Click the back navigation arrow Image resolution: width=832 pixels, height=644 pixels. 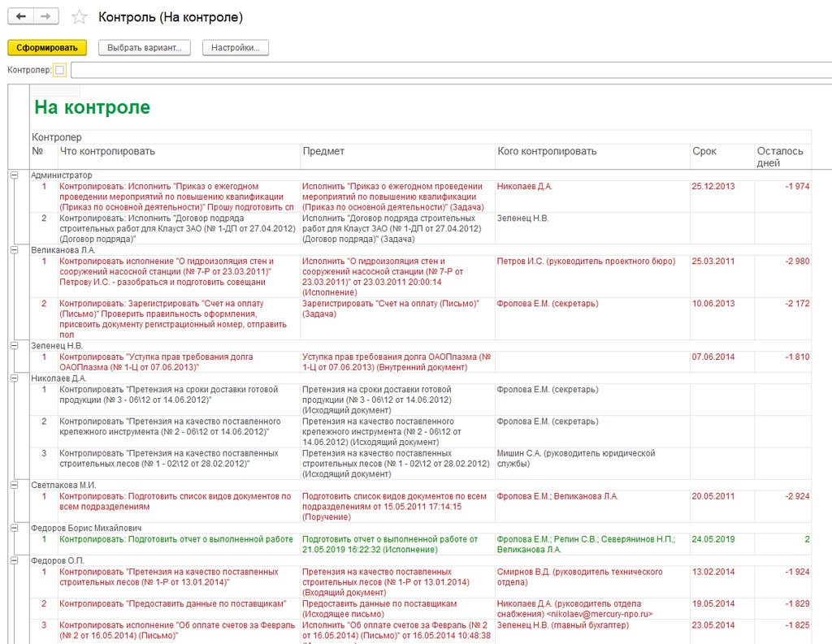21,17
